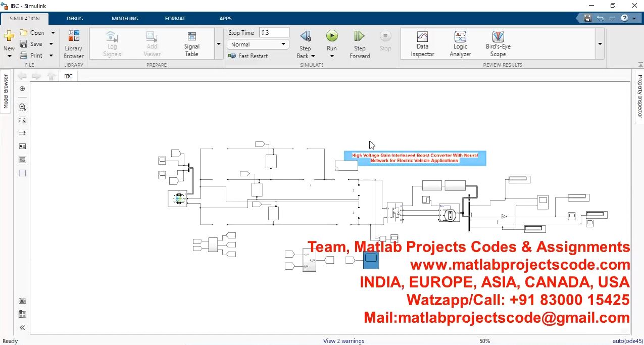Launch the Logic Analyzer

point(460,44)
